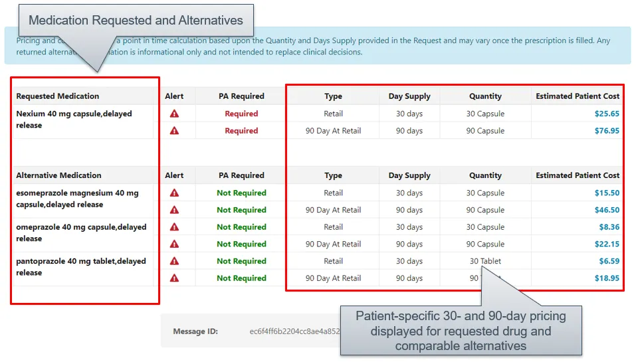Screen dimensions: 636x364
Task: Open the $6.59 pantoprazole cost
Action: (609, 261)
